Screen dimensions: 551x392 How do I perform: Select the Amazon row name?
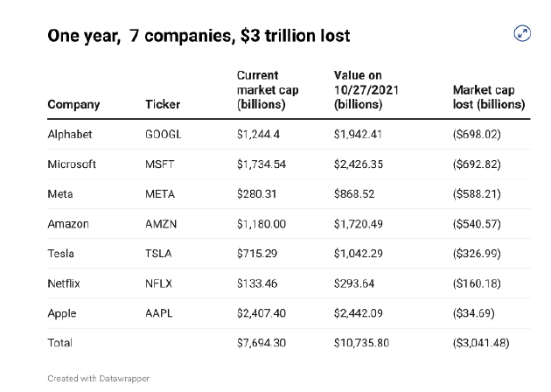tap(68, 224)
